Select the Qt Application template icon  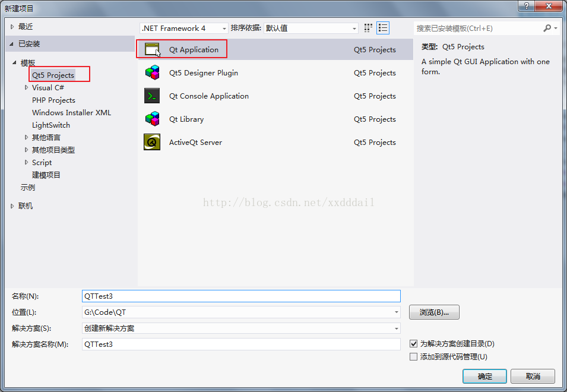pyautogui.click(x=152, y=49)
